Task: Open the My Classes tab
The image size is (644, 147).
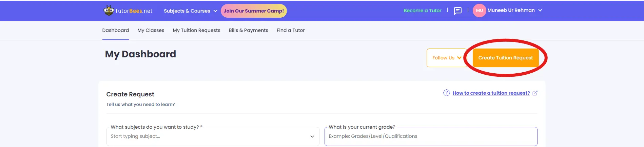Action: (x=151, y=30)
